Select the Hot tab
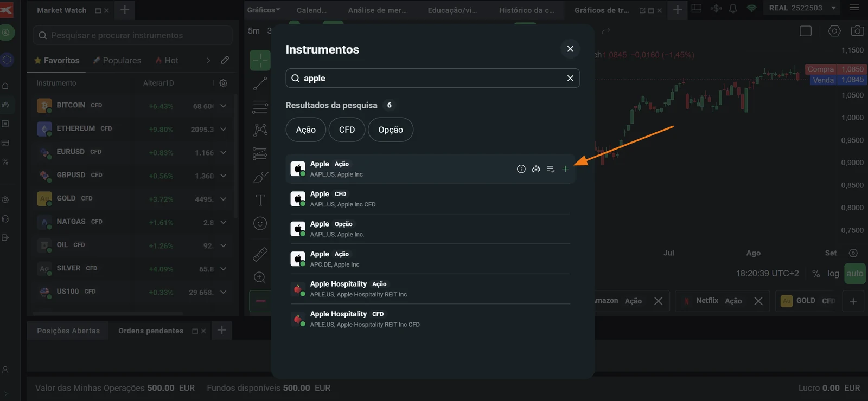The height and width of the screenshot is (401, 868). (167, 61)
